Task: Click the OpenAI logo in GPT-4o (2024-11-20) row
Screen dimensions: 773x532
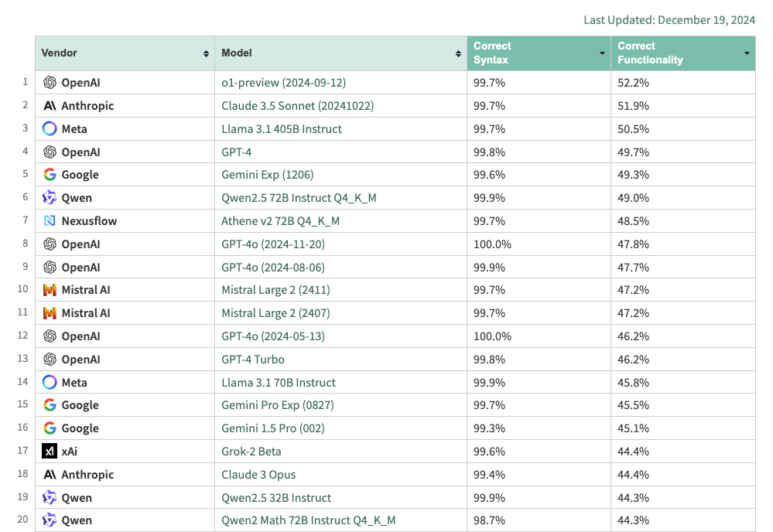Action: pos(50,244)
